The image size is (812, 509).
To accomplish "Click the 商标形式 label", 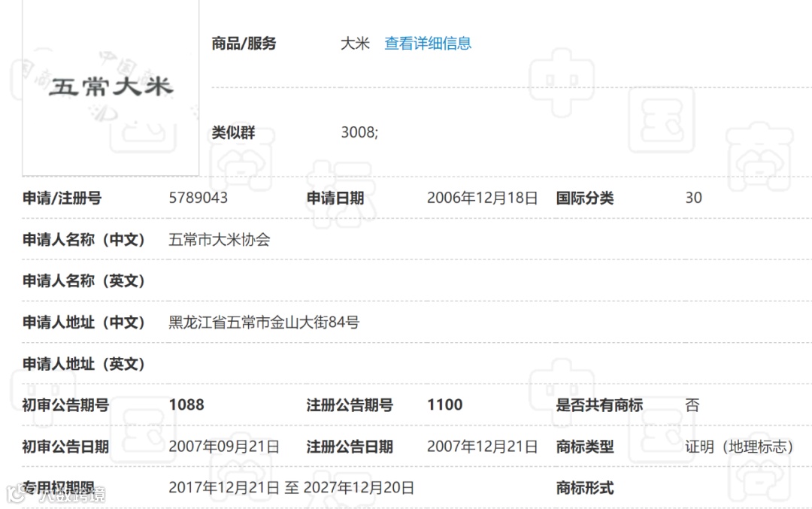I will pos(585,487).
